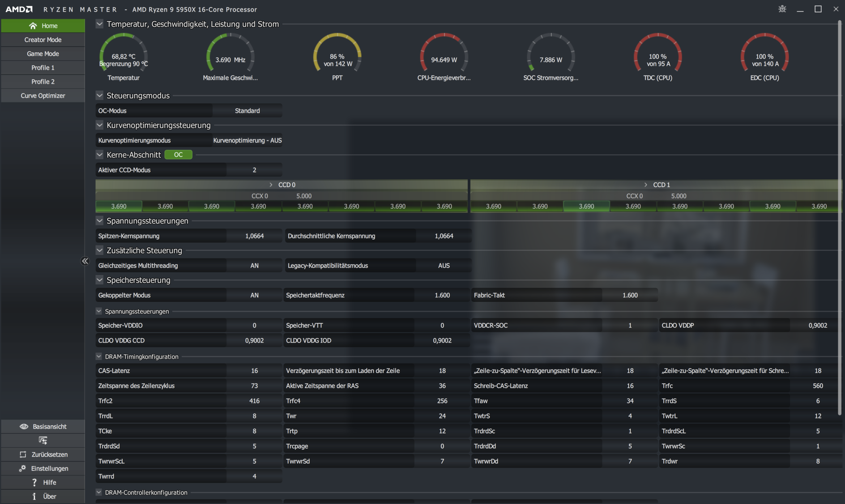This screenshot has width=845, height=504.
Task: Click the Maximale Geschwindigkeit gauge at 3.690 MHz
Action: (230, 58)
